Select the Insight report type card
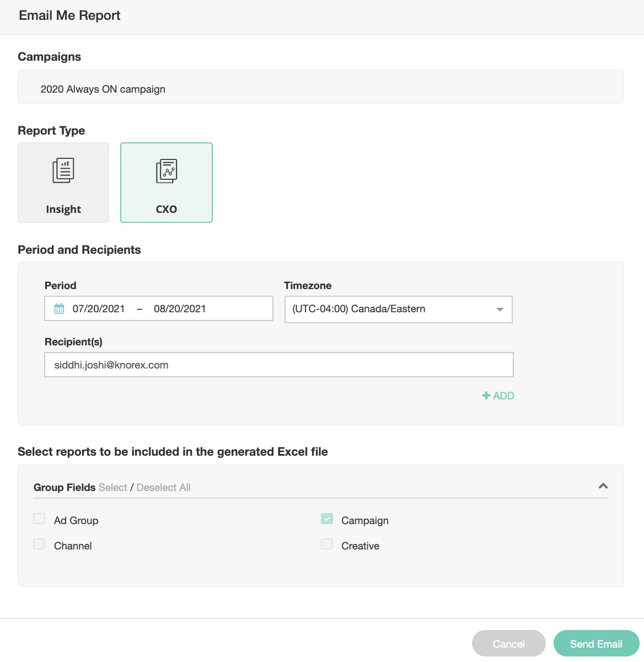The image size is (644, 662). click(63, 183)
